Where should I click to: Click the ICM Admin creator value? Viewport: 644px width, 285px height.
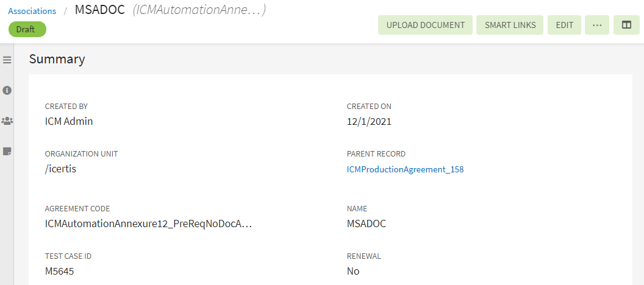[69, 121]
